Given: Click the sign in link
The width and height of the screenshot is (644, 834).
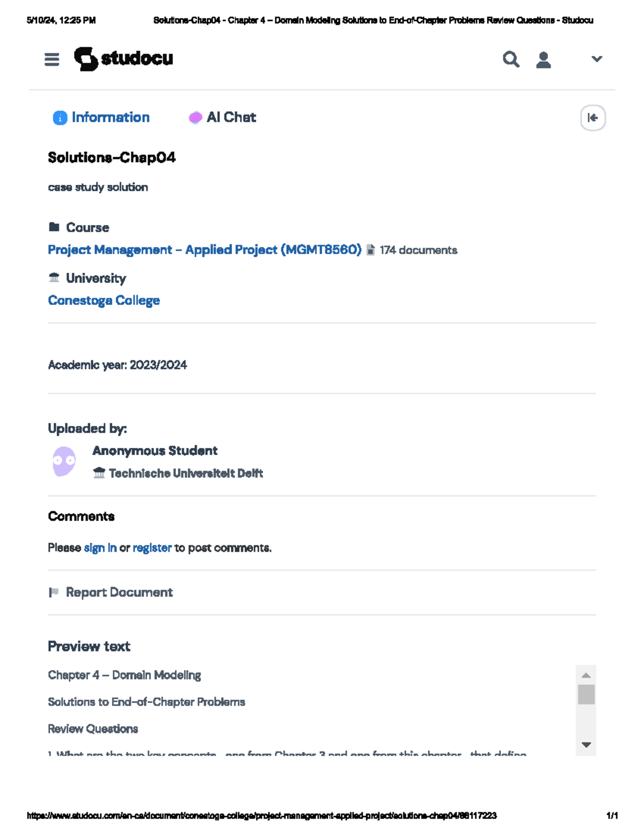Looking at the screenshot, I should tap(100, 548).
